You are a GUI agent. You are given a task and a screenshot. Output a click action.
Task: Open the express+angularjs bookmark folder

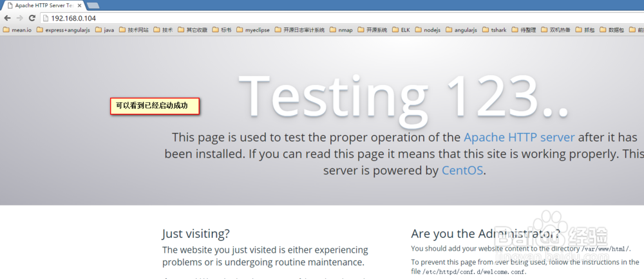(x=63, y=30)
